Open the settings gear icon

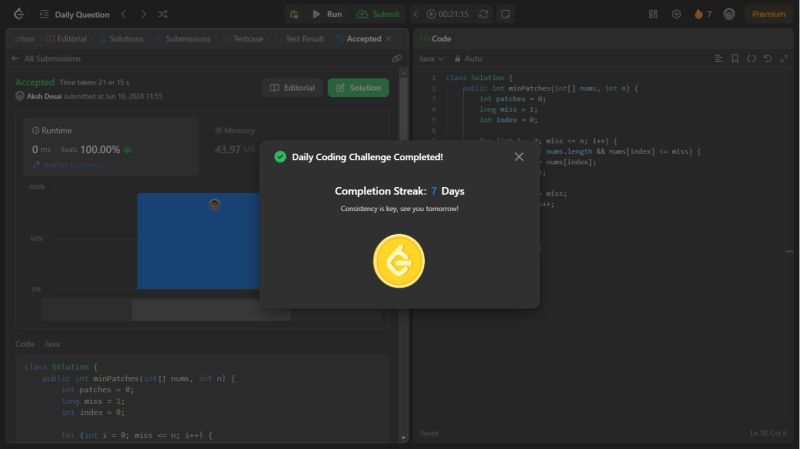pos(676,14)
